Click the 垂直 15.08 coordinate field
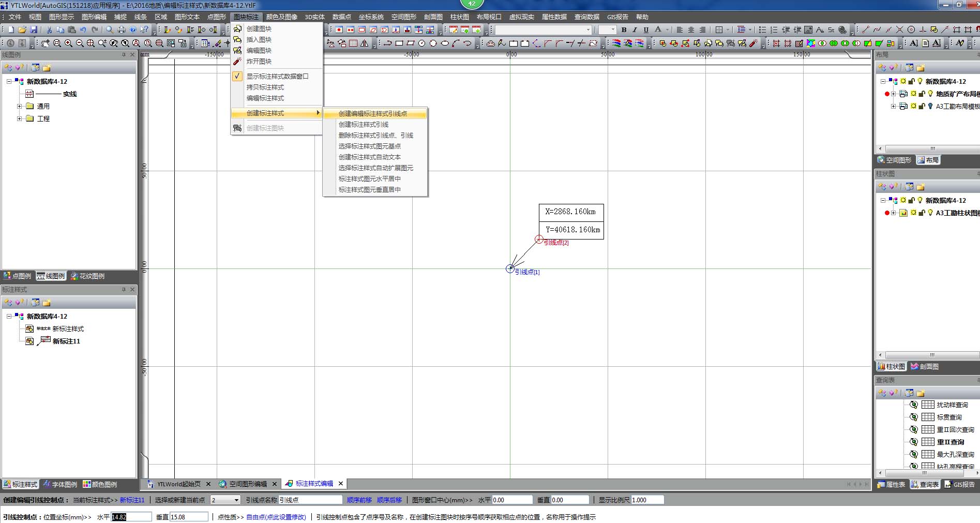Screen dimensions: 980x523 pyautogui.click(x=189, y=517)
